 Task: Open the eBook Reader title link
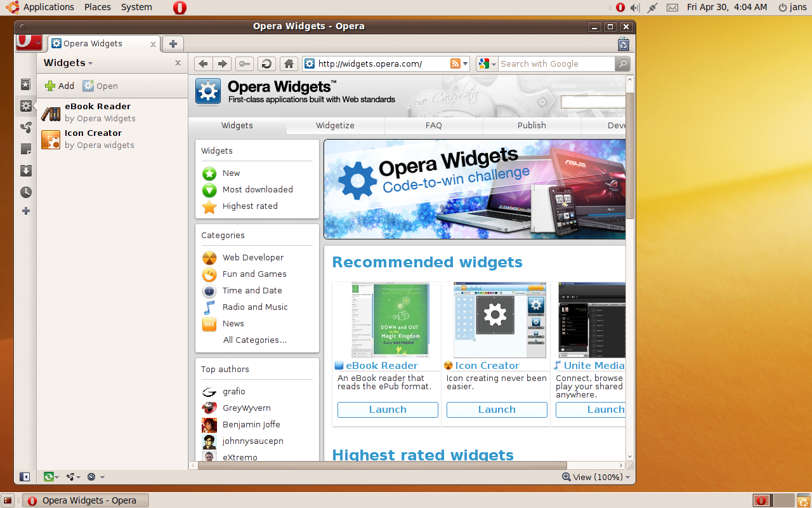(382, 366)
